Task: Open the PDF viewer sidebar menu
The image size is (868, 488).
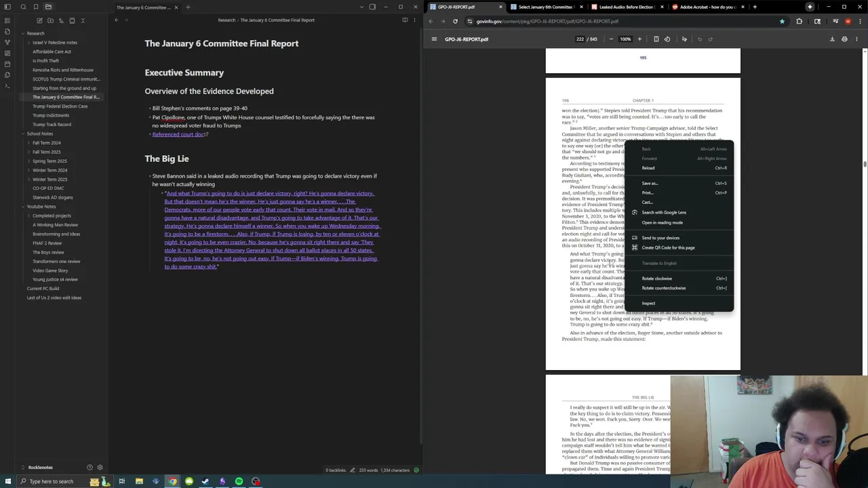Action: 434,39
